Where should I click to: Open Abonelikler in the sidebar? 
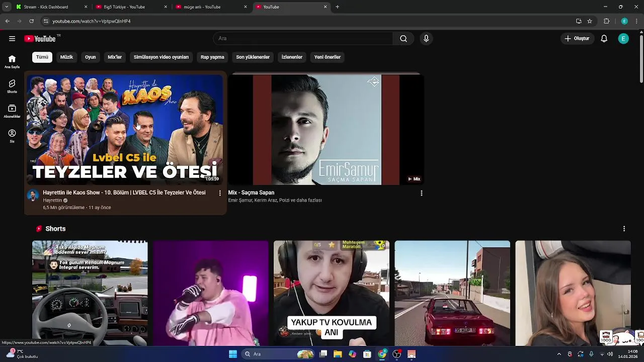(12, 111)
